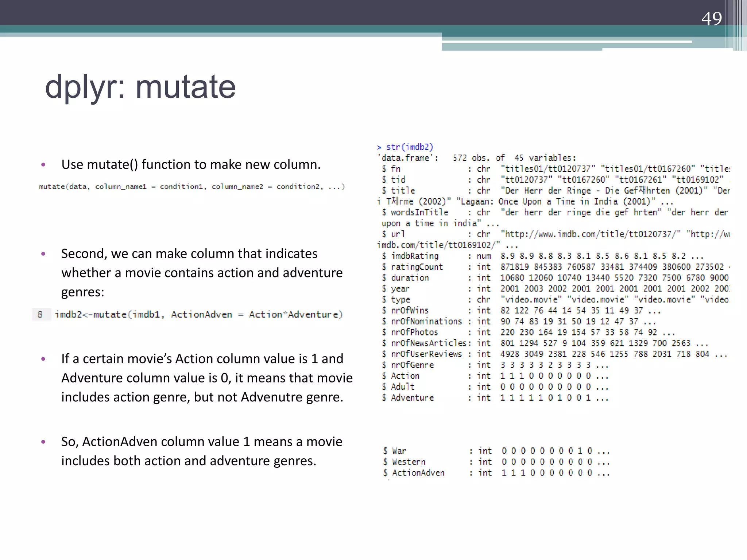Click the "$ Adult" variable row

(x=495, y=387)
